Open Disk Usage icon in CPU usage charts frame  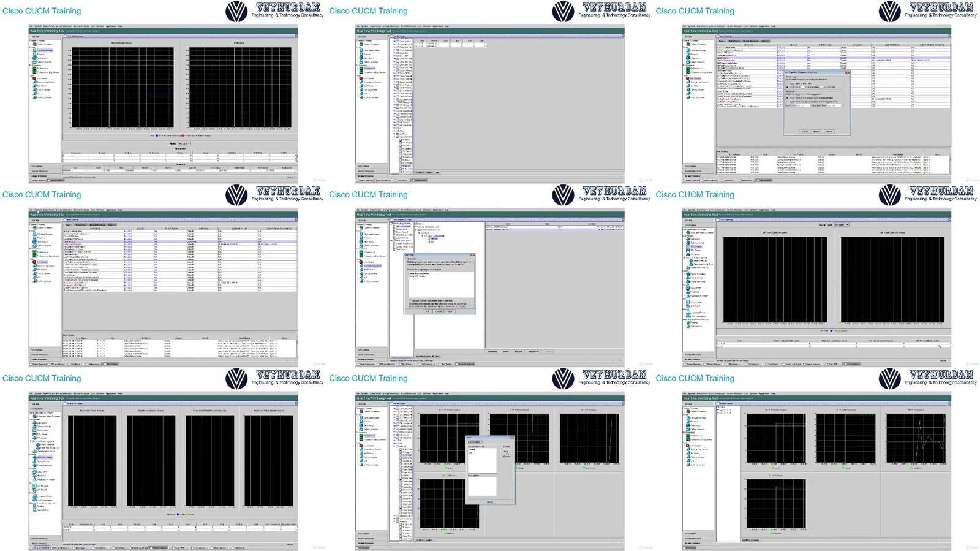point(35,58)
